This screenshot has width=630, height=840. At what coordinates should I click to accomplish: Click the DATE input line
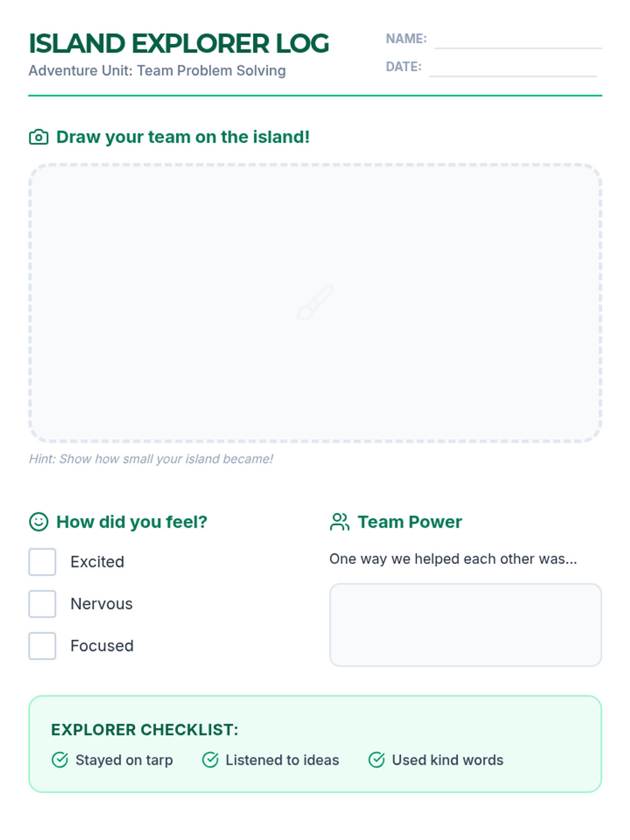512,69
